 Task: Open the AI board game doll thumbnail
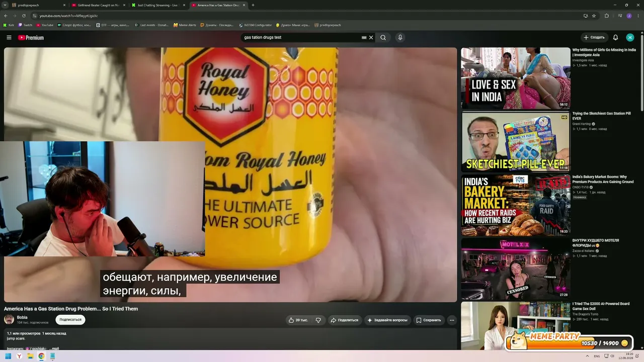pos(516,326)
